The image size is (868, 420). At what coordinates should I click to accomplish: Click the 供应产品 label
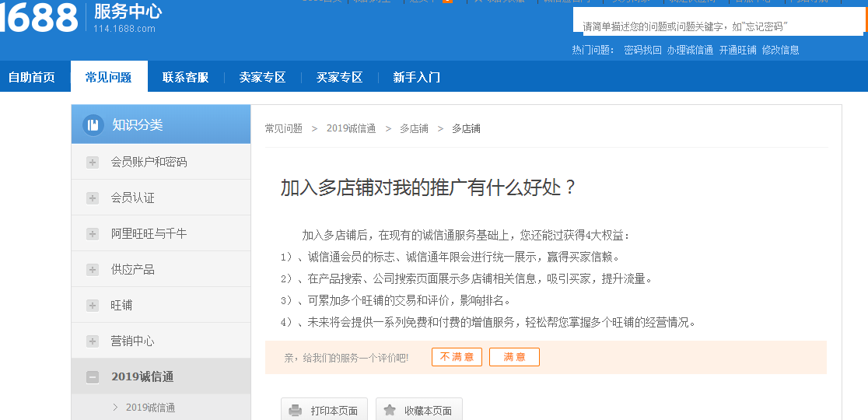tap(133, 269)
